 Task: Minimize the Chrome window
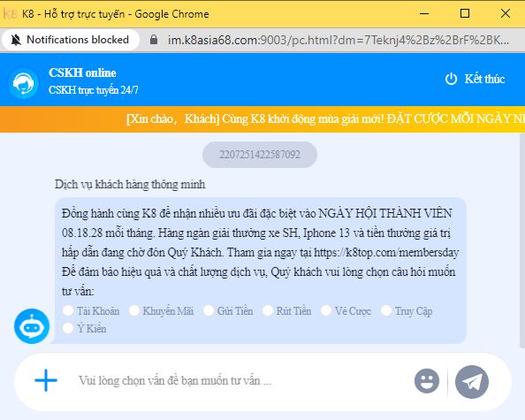pyautogui.click(x=424, y=14)
